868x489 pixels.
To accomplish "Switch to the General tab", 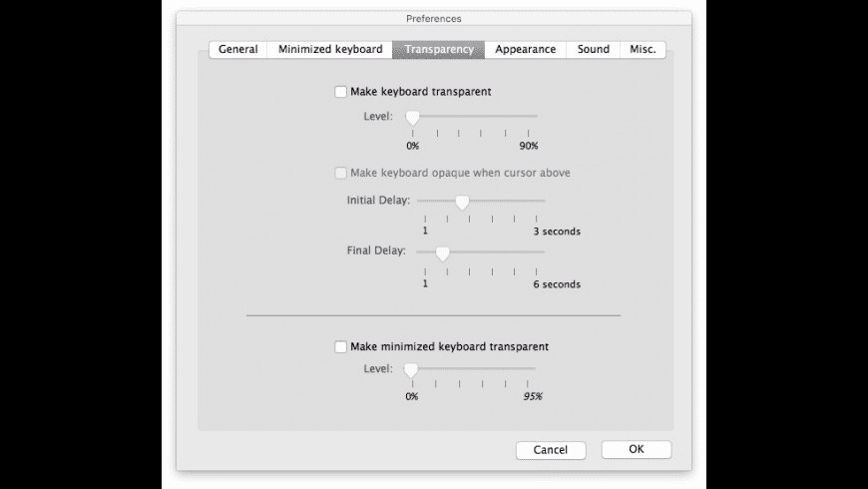I will (x=238, y=50).
